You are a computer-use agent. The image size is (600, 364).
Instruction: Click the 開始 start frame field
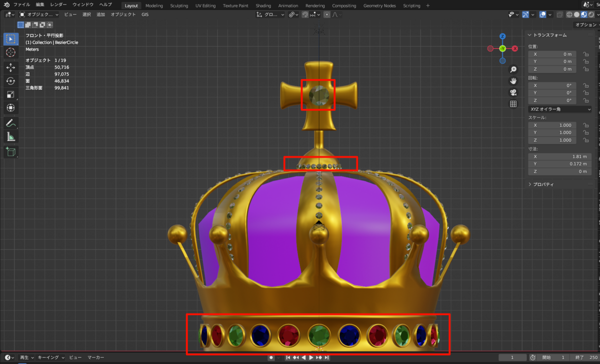553,357
